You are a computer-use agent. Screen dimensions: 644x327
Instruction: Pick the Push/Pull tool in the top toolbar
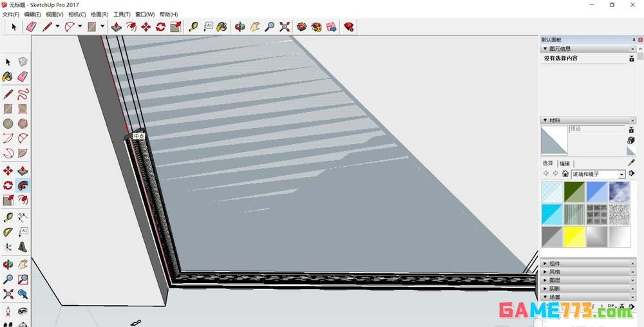(x=116, y=27)
